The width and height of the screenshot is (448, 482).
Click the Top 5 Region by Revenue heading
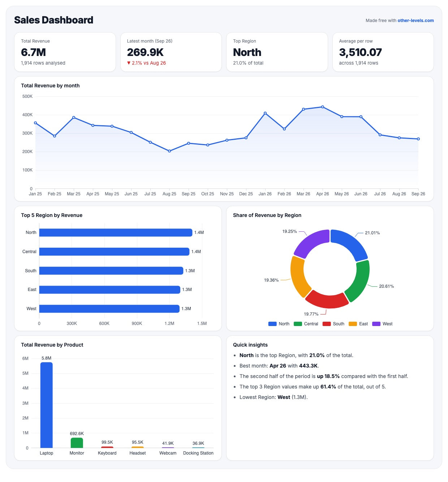52,215
